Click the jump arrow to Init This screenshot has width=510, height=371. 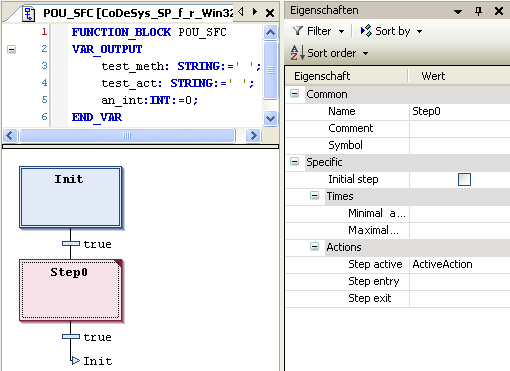tap(76, 360)
